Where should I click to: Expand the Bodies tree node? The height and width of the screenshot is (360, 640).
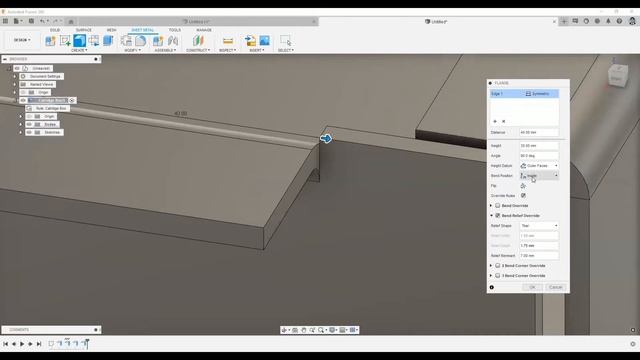coord(20,124)
